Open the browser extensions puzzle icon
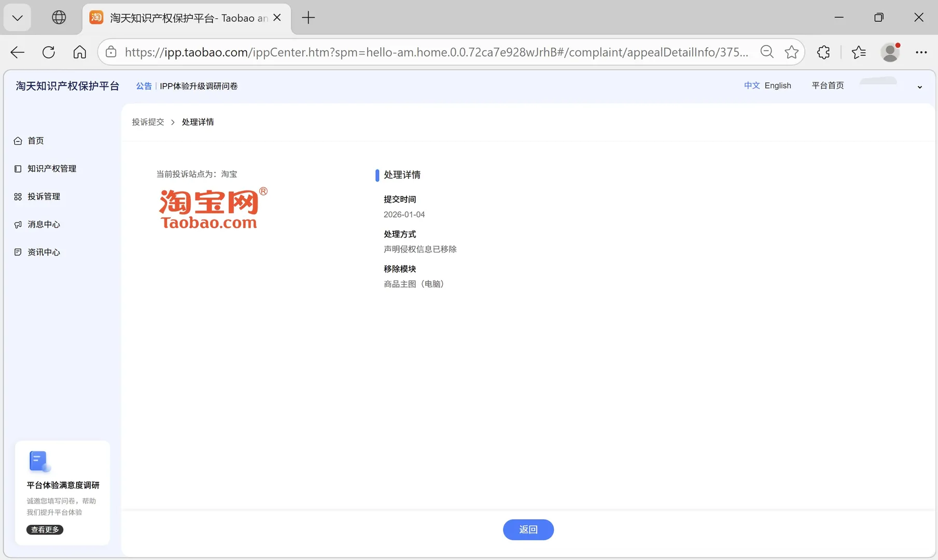938x560 pixels. pyautogui.click(x=823, y=52)
